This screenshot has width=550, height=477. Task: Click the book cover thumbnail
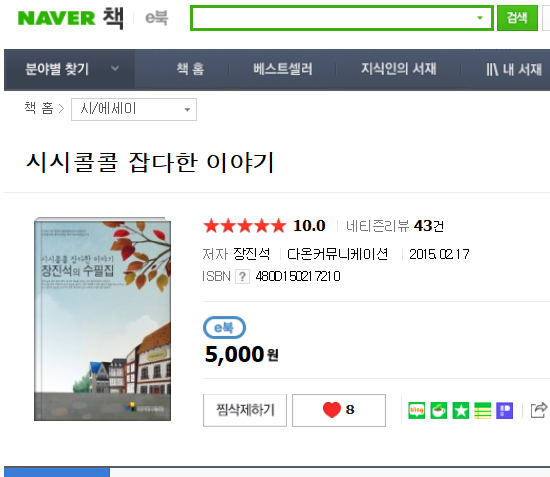point(102,319)
